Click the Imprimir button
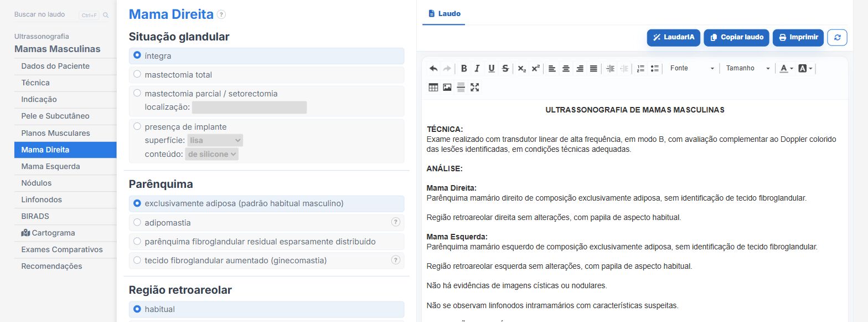This screenshot has width=868, height=322. (x=798, y=38)
